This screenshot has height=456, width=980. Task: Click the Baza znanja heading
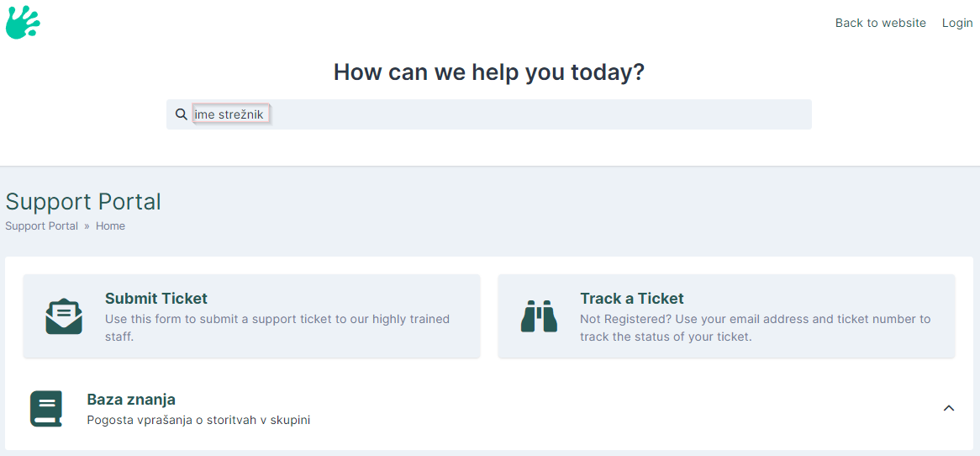point(131,399)
